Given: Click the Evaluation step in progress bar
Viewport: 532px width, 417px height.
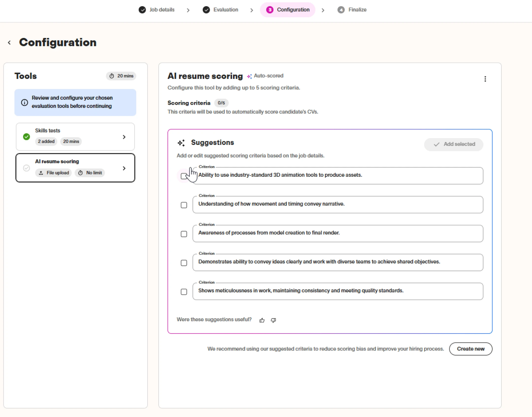Looking at the screenshot, I should (x=220, y=10).
